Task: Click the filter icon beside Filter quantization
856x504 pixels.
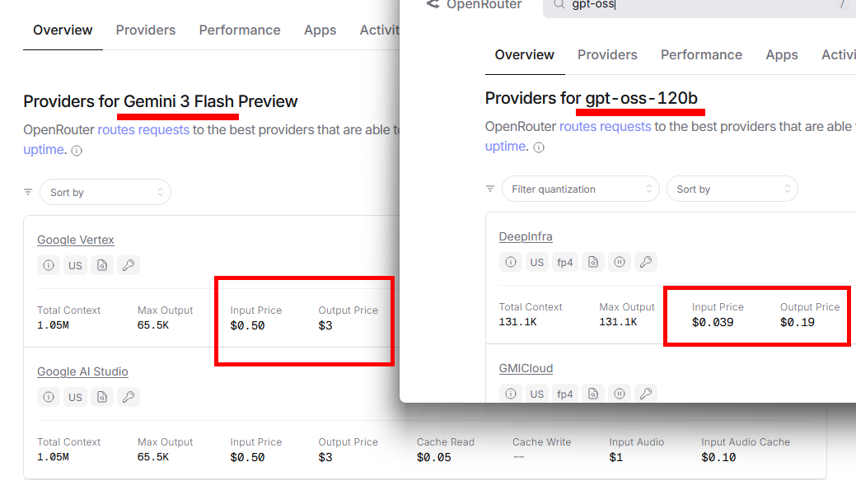Action: (490, 189)
